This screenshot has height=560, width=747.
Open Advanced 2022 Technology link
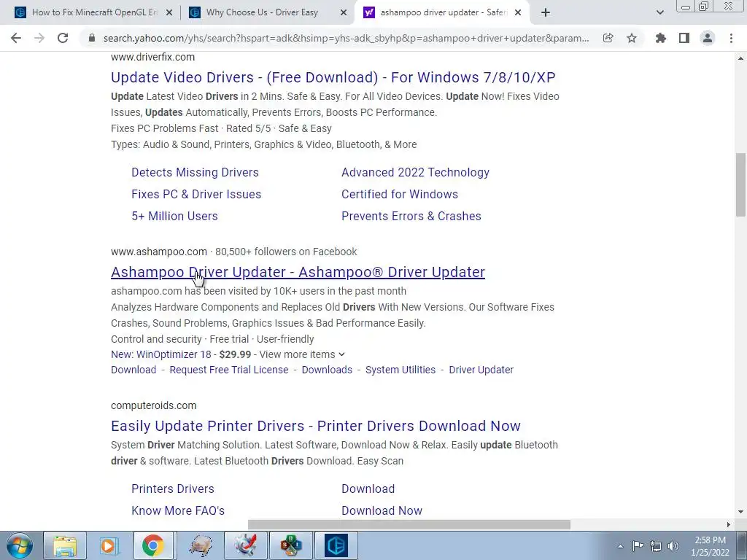[x=415, y=172]
